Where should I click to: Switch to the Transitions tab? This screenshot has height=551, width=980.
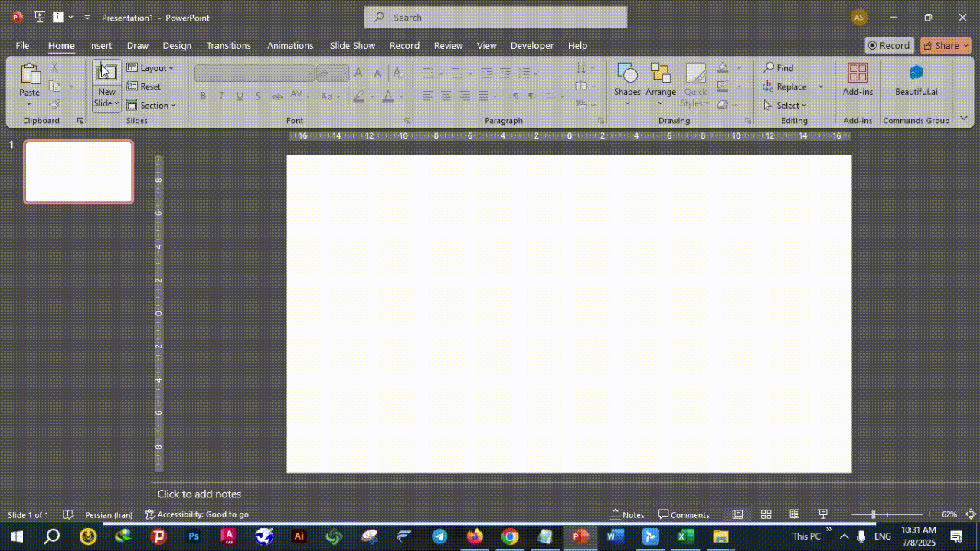pos(228,46)
